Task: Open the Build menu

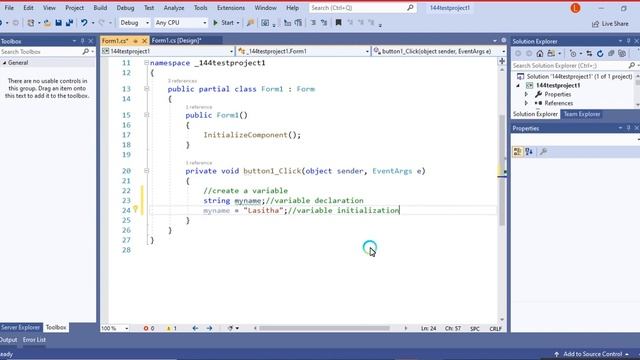Action: tap(100, 8)
